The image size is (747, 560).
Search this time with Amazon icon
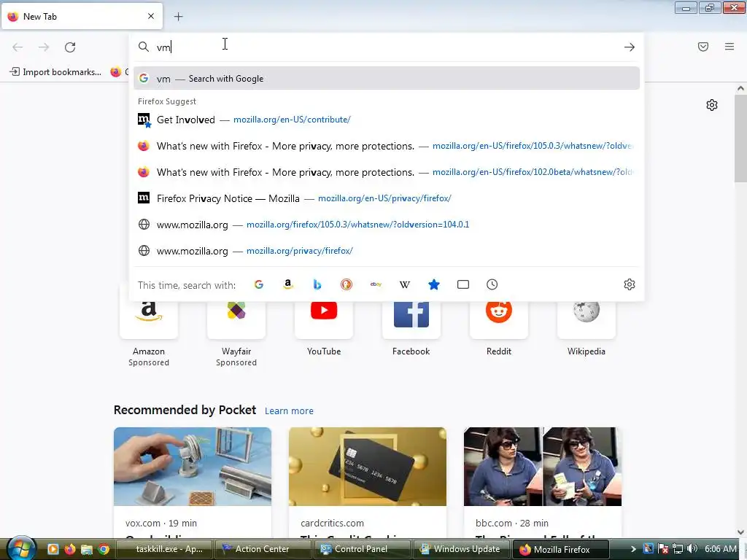pyautogui.click(x=287, y=285)
